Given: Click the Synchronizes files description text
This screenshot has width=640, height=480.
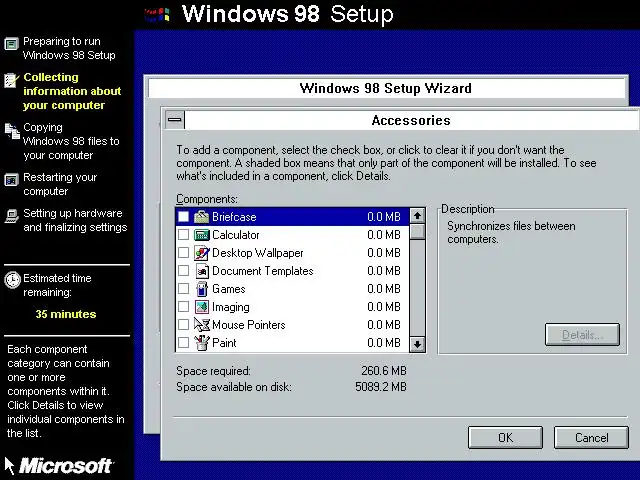Looking at the screenshot, I should coord(511,232).
